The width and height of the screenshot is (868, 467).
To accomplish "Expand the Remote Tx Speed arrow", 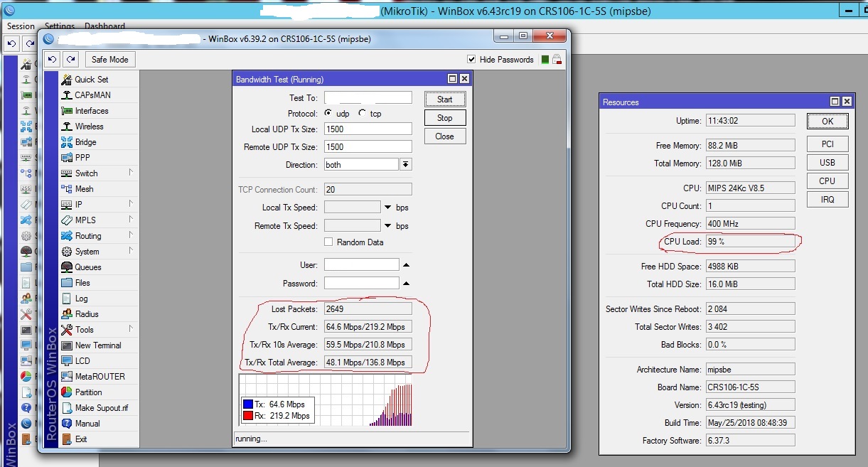I will pyautogui.click(x=388, y=226).
